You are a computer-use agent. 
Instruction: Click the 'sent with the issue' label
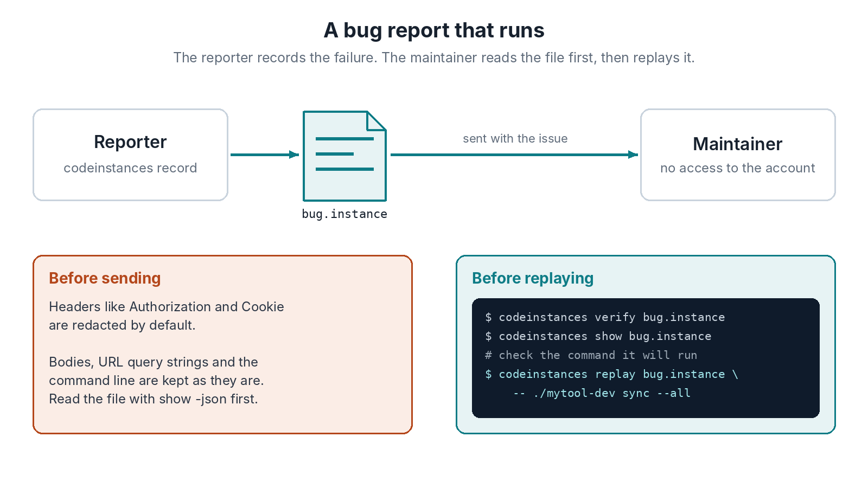coord(515,139)
